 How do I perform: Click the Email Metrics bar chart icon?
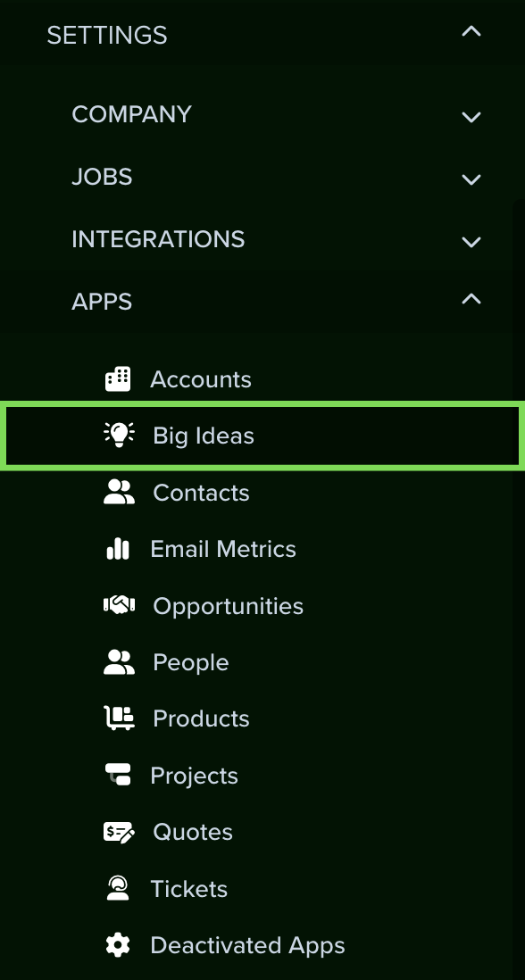coord(118,549)
